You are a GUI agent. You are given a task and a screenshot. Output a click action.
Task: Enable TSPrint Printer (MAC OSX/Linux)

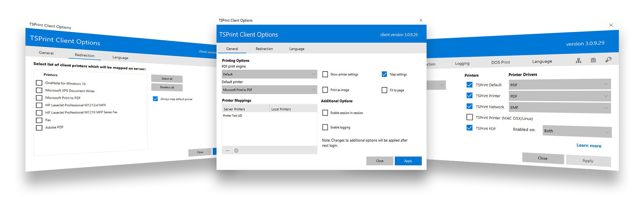(x=469, y=117)
